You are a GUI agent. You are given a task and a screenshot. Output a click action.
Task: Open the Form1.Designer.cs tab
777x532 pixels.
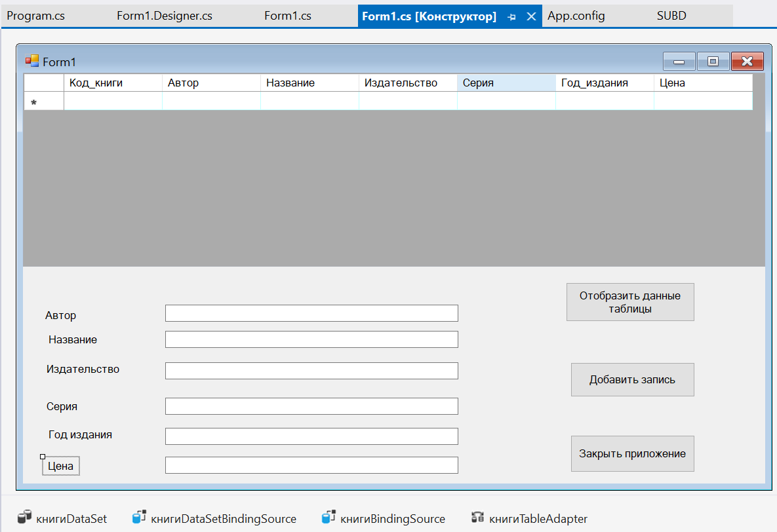click(164, 16)
